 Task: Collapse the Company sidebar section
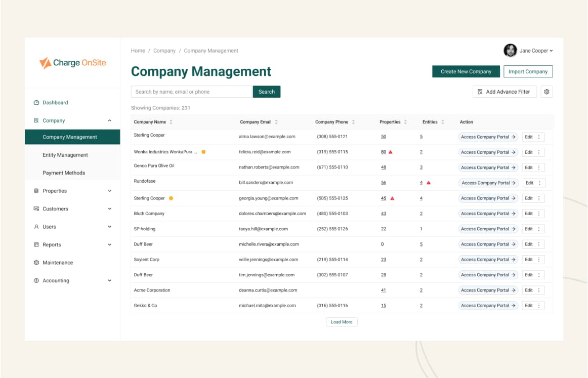point(110,120)
